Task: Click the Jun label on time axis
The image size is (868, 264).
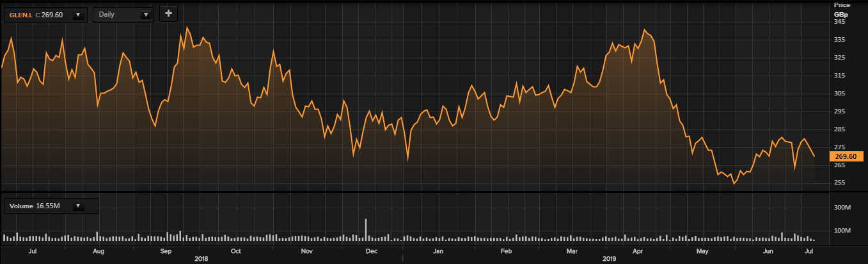Action: (769, 252)
